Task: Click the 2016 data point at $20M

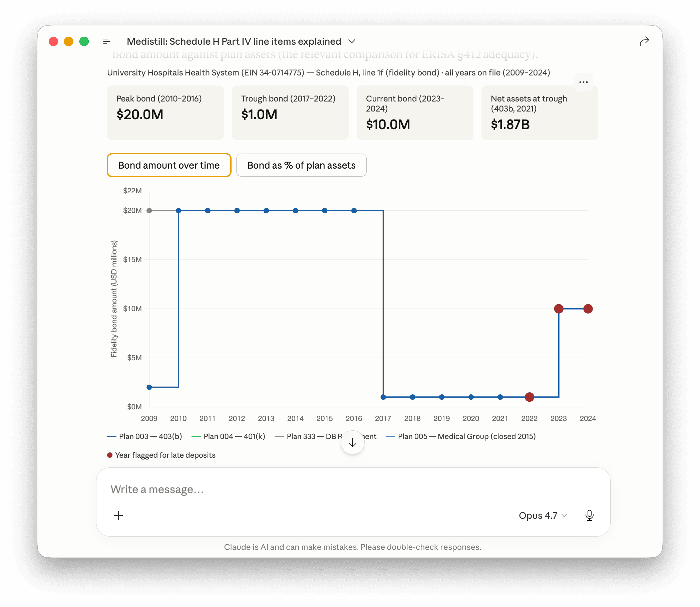Action: pyautogui.click(x=354, y=211)
